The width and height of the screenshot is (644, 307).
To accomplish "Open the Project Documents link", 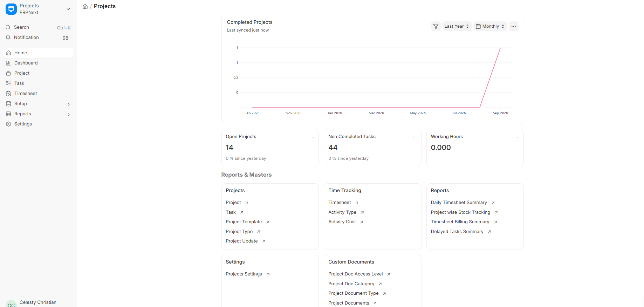I will pyautogui.click(x=349, y=303).
